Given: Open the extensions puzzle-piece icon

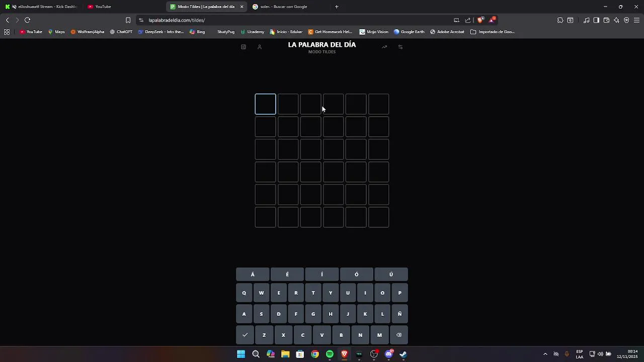Looking at the screenshot, I should [x=560, y=20].
